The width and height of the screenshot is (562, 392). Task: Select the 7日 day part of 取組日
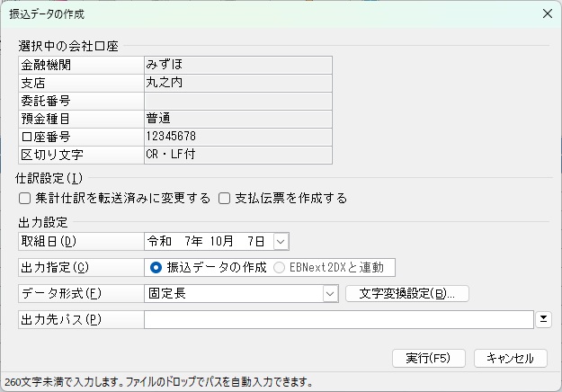click(x=257, y=241)
